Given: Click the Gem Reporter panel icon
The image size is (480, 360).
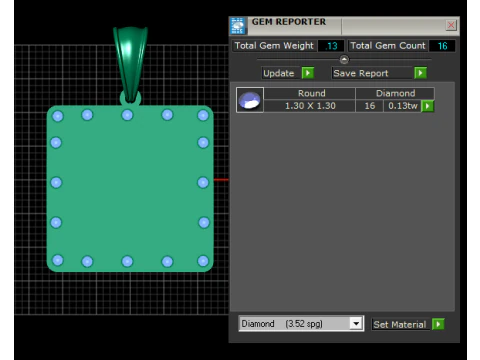Looking at the screenshot, I should click(238, 26).
